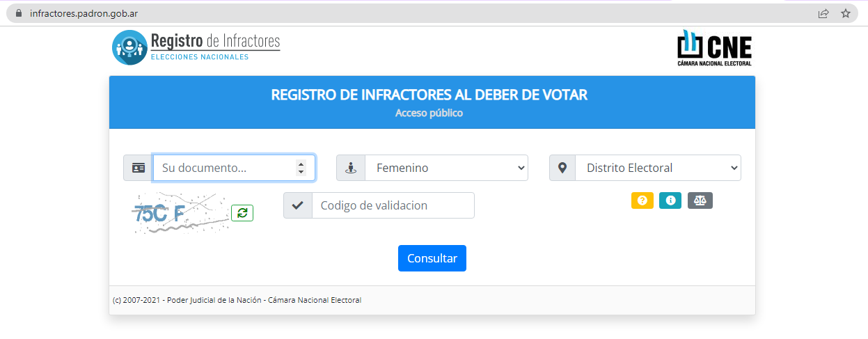Click the share page icon in address bar
The height and width of the screenshot is (339, 868).
tap(823, 13)
